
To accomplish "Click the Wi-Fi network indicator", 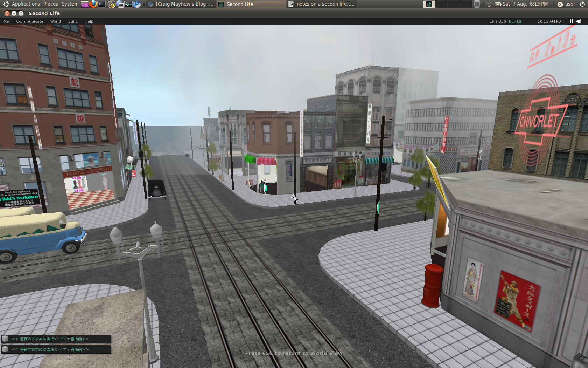I will coord(489,4).
